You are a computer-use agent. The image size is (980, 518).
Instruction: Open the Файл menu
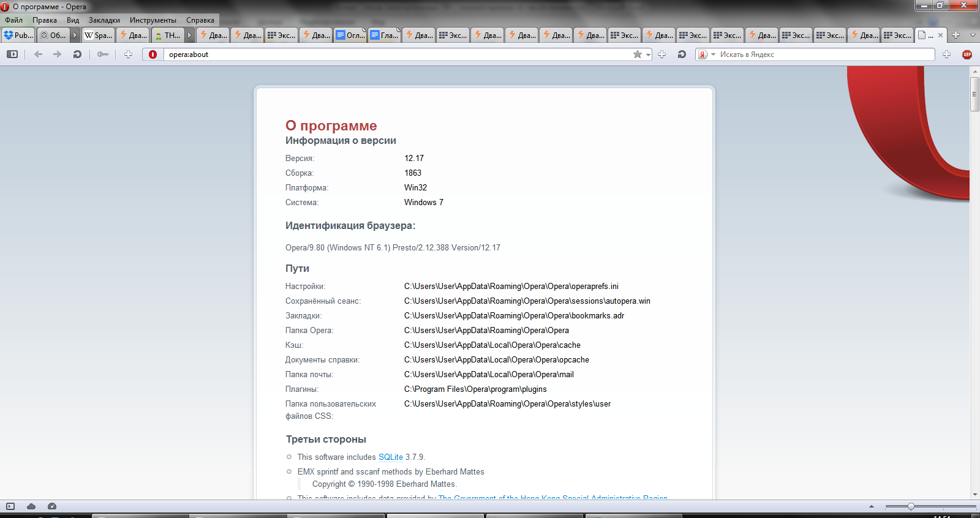13,20
